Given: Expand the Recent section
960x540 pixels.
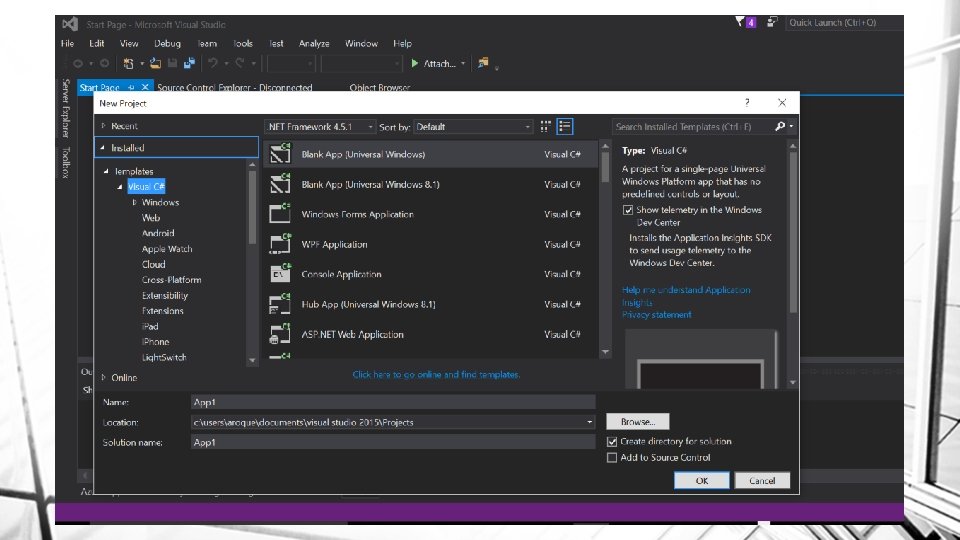Looking at the screenshot, I should coord(103,126).
